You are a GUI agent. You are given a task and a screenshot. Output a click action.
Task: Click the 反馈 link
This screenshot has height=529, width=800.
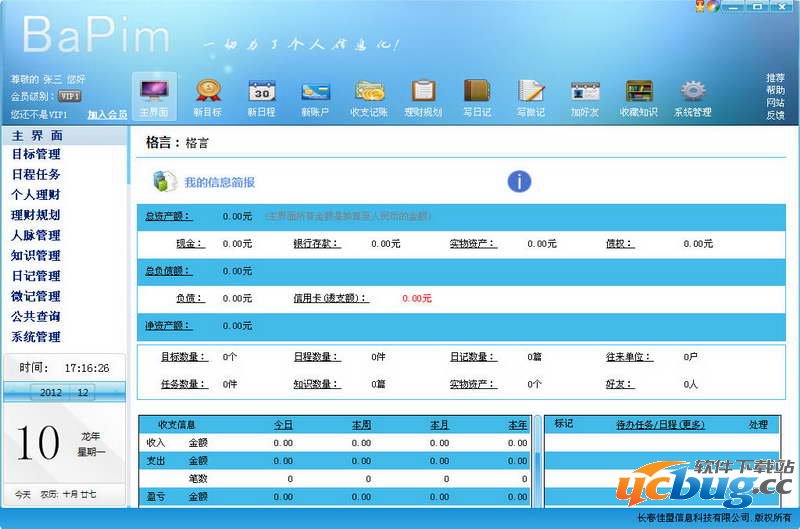tap(775, 115)
